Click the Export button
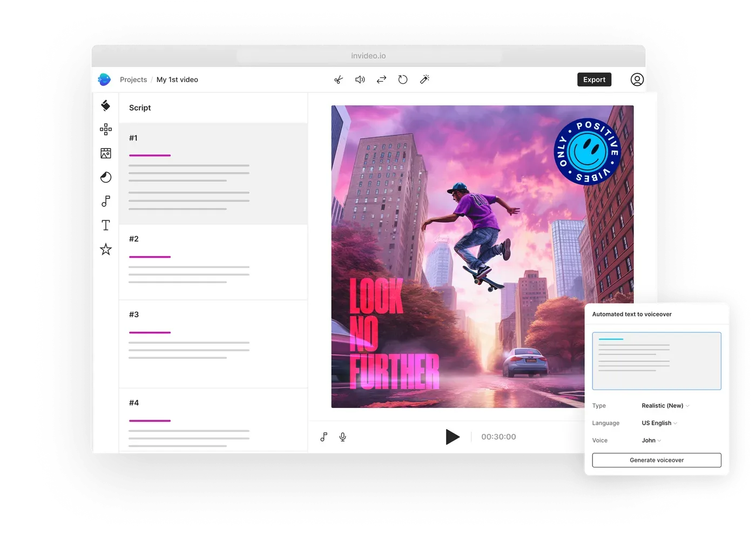Image resolution: width=756 pixels, height=536 pixels. (x=594, y=79)
